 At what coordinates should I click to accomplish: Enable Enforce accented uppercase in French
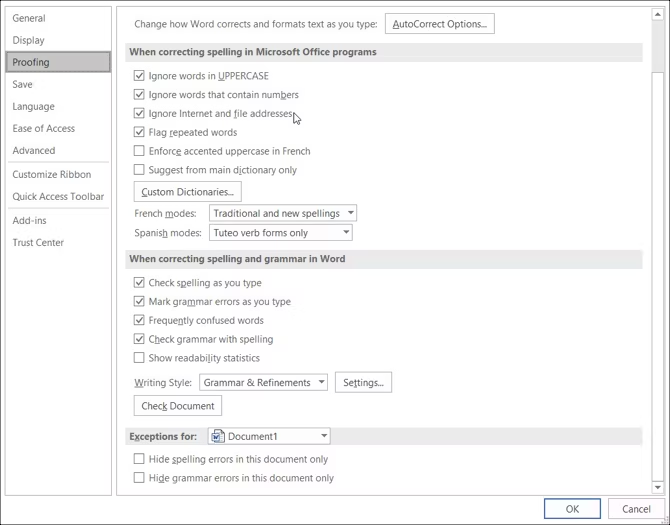click(139, 151)
